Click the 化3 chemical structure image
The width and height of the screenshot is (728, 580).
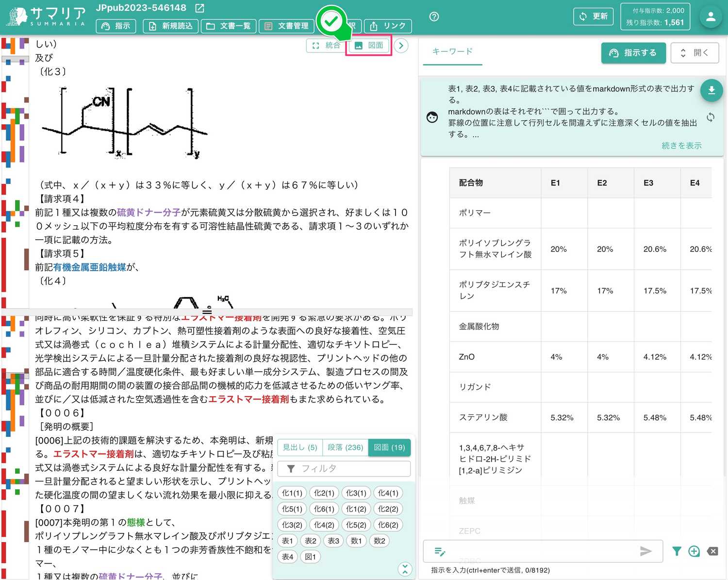point(125,123)
